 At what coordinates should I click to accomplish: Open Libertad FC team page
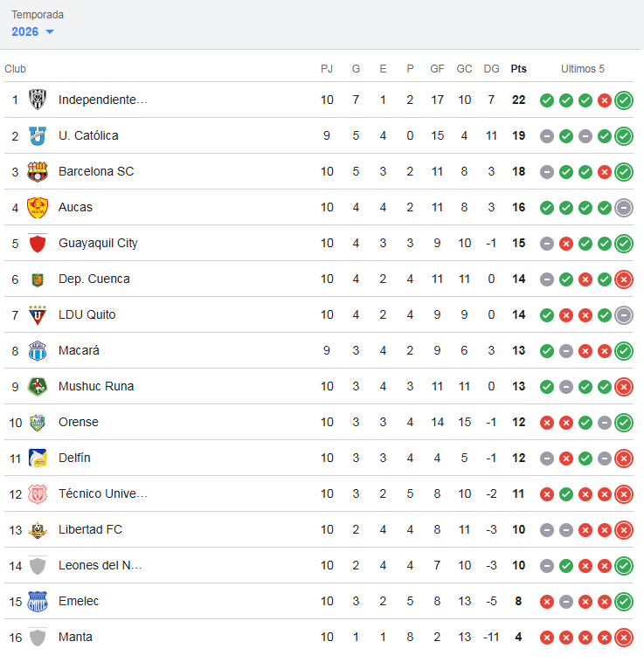(90, 529)
